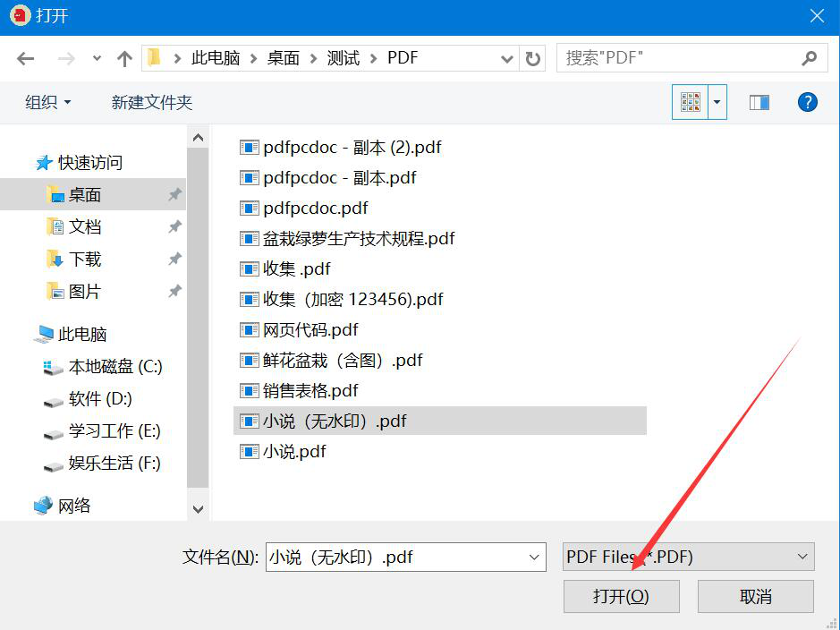Select 下载 in quick access
Image resolution: width=840 pixels, height=630 pixels.
(73, 259)
